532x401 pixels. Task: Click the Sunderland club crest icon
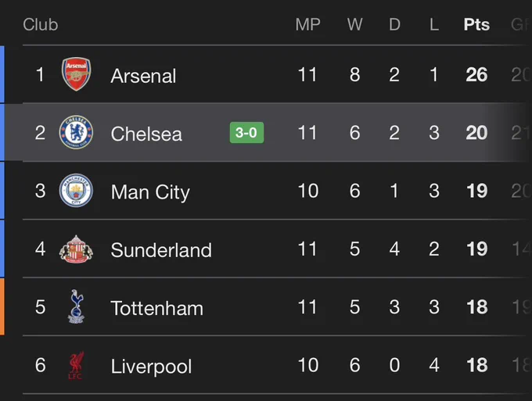[76, 249]
